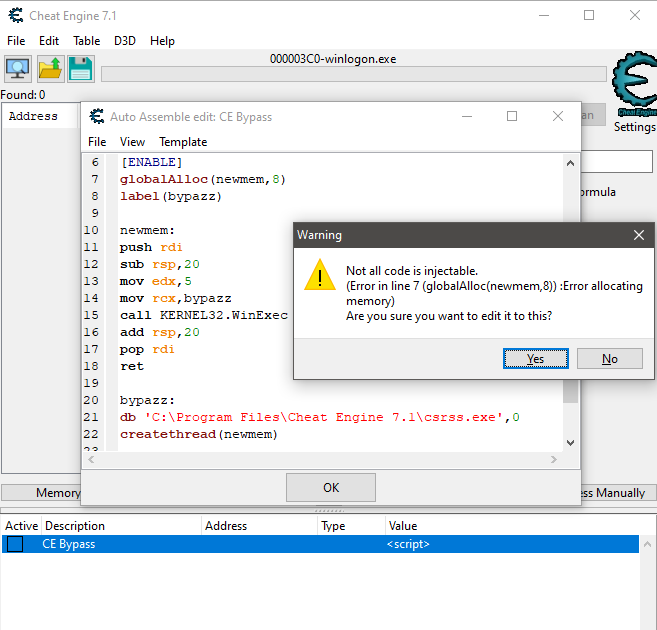The height and width of the screenshot is (630, 657).
Task: Click the editor's vertical scroll down arrow
Action: click(570, 443)
